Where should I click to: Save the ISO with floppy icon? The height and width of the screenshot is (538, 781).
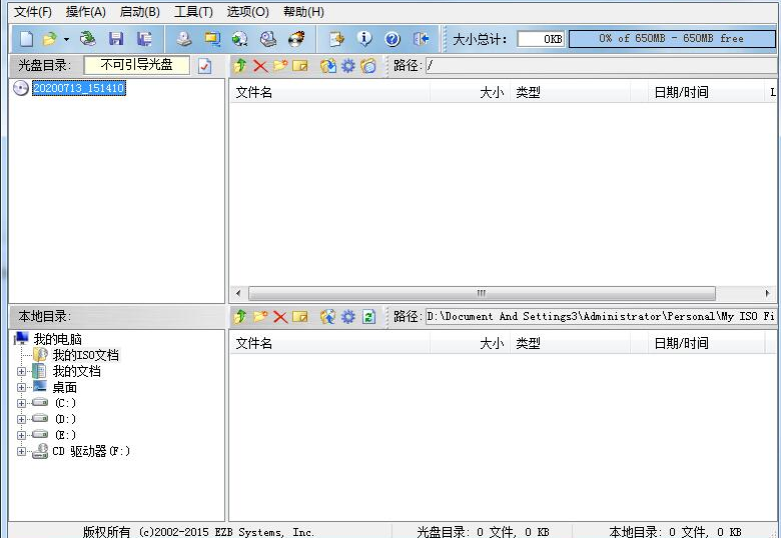[116, 39]
